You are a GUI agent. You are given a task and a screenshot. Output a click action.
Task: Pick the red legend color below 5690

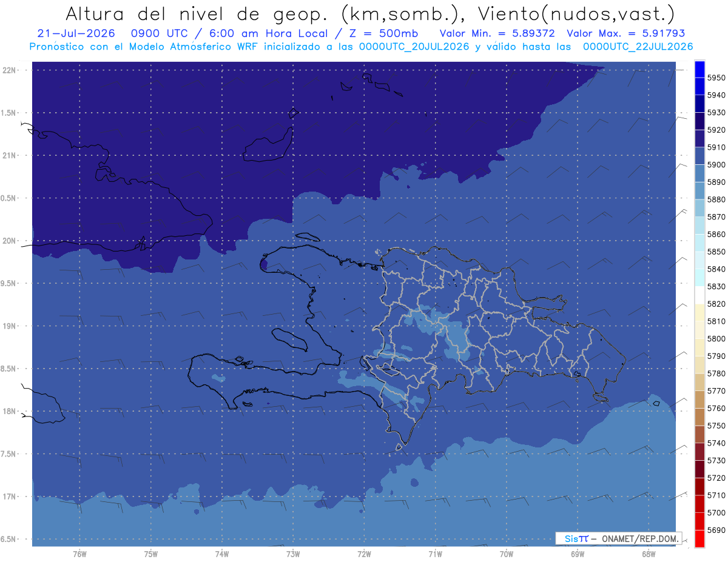click(699, 538)
